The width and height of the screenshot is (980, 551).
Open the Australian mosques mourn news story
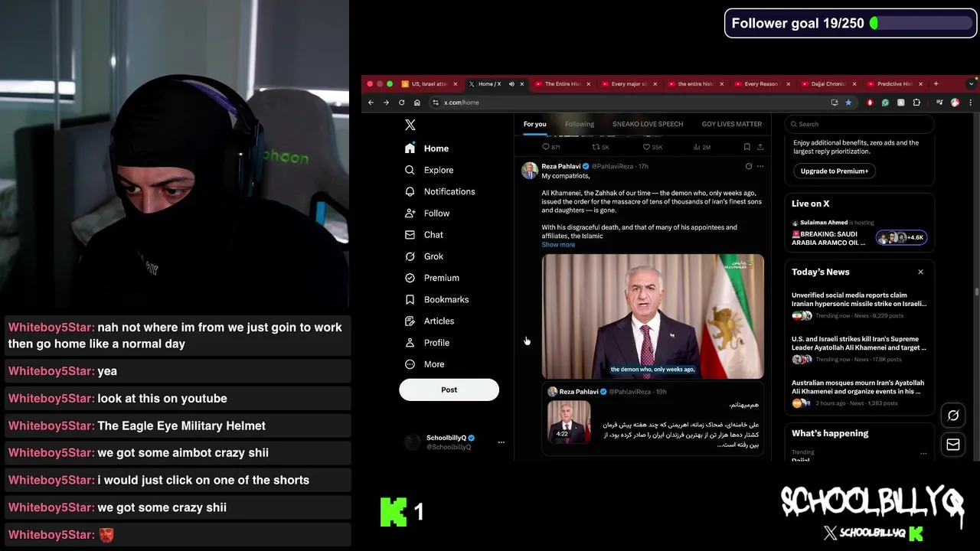(x=859, y=392)
